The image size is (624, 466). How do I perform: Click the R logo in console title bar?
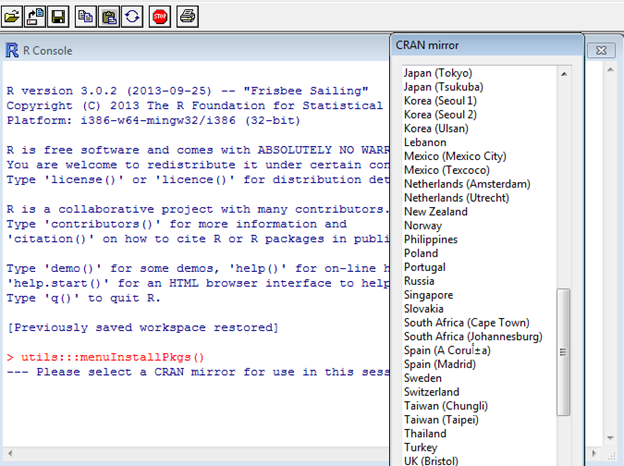click(x=12, y=50)
